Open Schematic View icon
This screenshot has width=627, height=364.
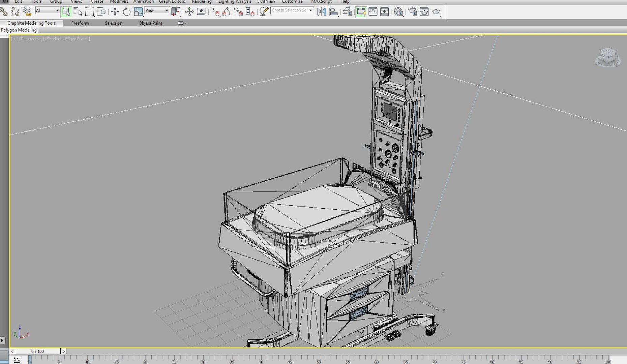click(x=384, y=12)
